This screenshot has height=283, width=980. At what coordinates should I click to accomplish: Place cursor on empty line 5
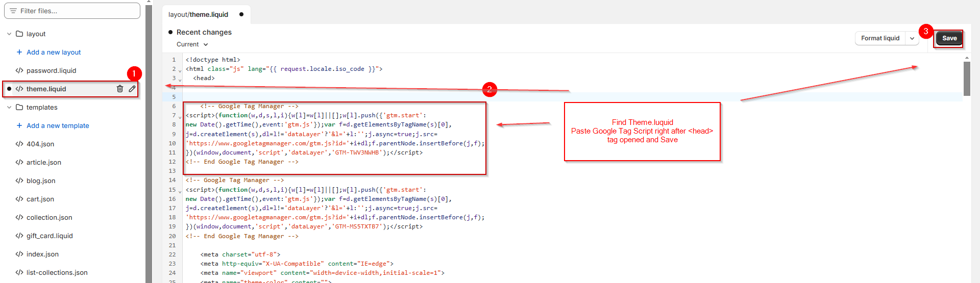point(572,97)
